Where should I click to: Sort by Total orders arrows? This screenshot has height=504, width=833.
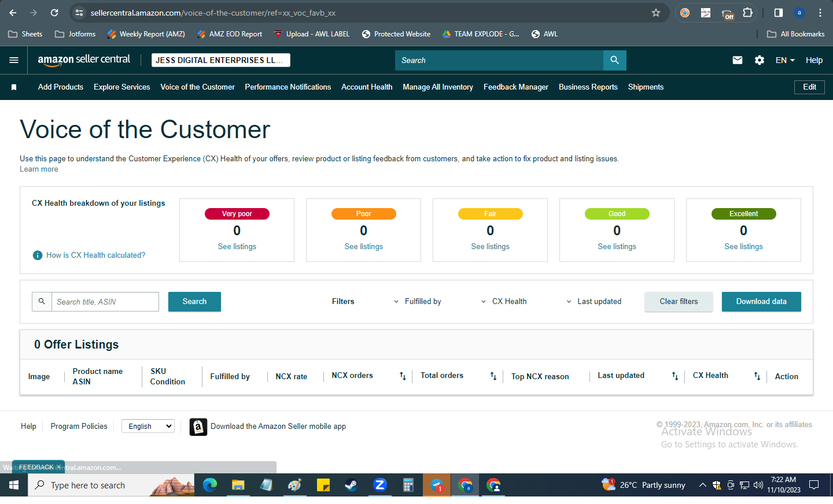point(493,376)
